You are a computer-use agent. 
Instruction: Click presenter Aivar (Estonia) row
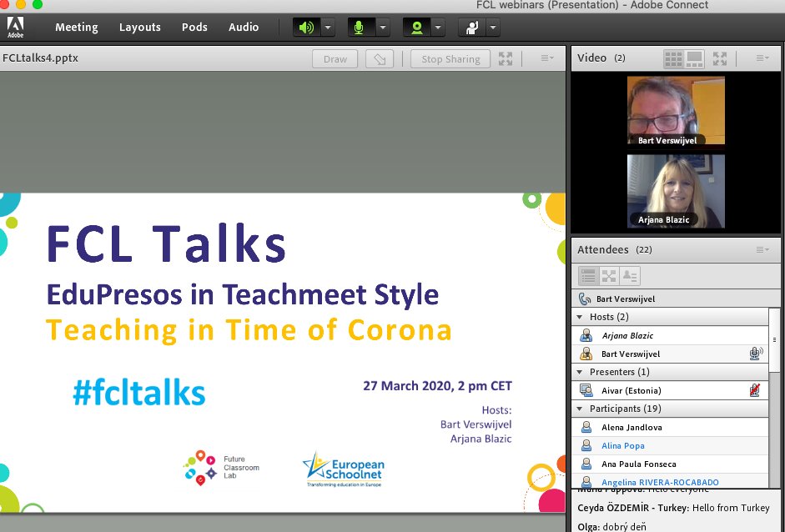coord(670,390)
